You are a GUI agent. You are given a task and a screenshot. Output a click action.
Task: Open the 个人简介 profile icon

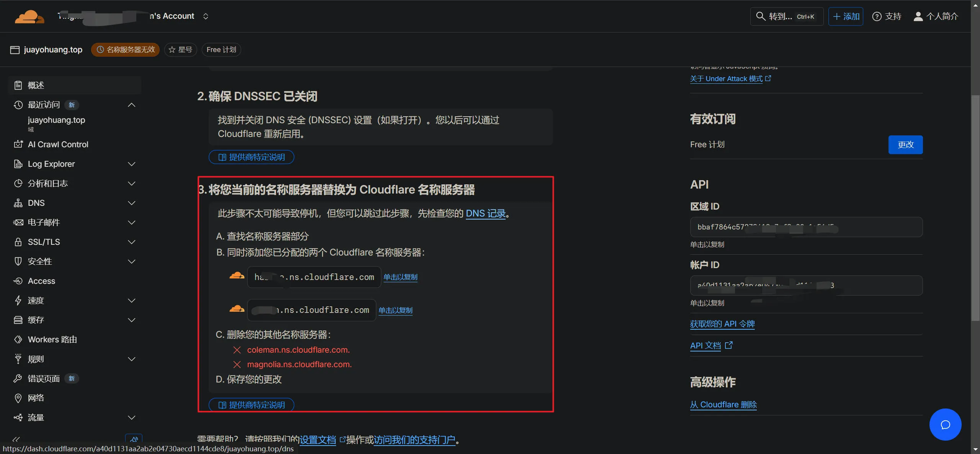(918, 16)
